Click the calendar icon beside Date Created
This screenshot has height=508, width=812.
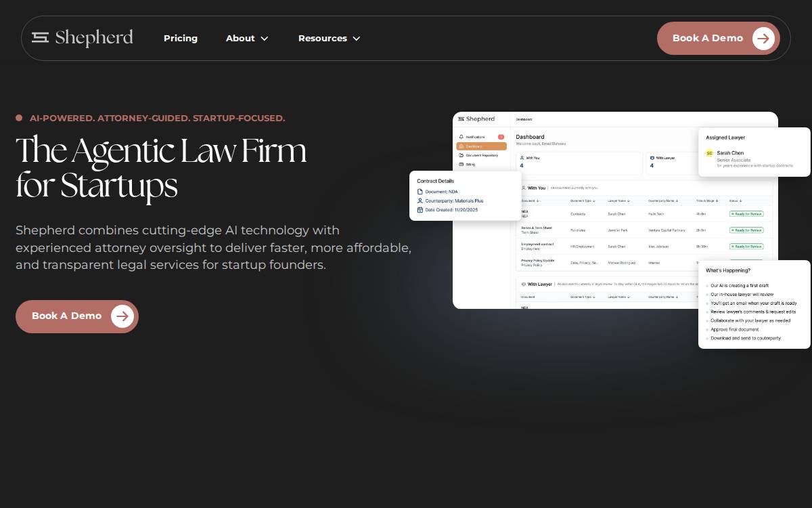[x=420, y=210]
